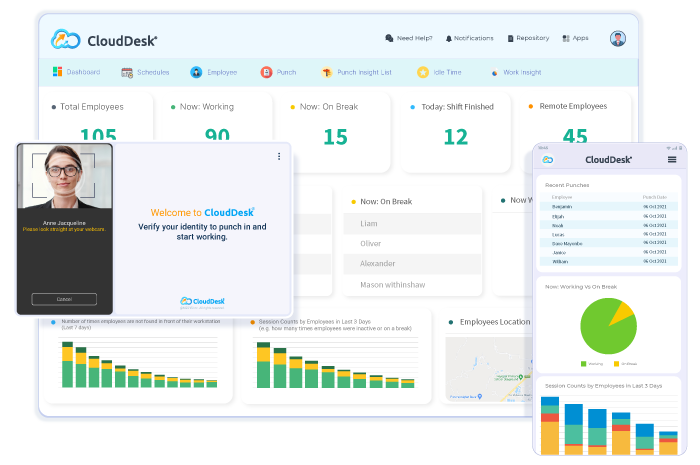The image size is (700, 465).
Task: Click Session Counts chart title on mobile
Action: [x=604, y=386]
